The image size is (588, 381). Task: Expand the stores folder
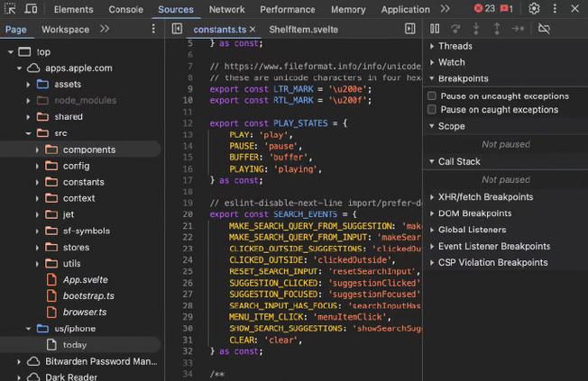[x=37, y=248]
